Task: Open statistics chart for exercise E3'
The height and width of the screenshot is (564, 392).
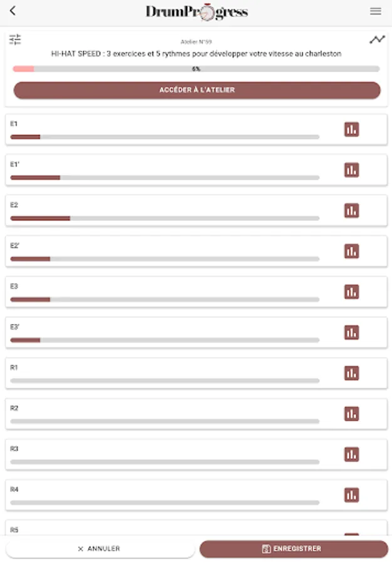Action: [x=351, y=333]
